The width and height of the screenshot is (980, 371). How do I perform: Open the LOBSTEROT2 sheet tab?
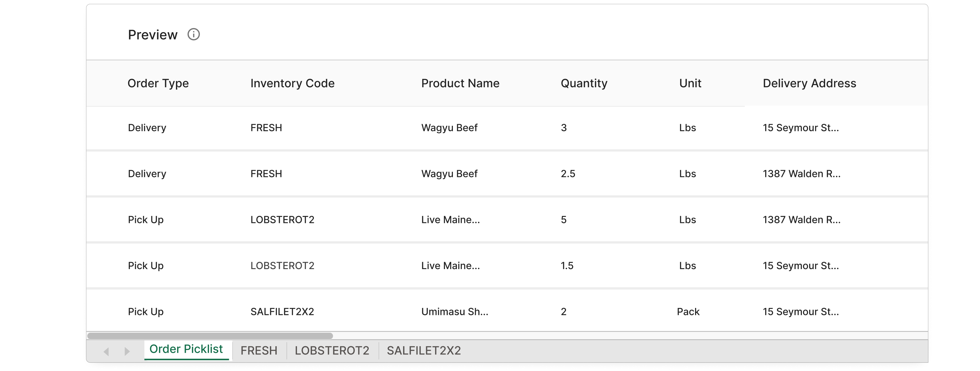[332, 350]
